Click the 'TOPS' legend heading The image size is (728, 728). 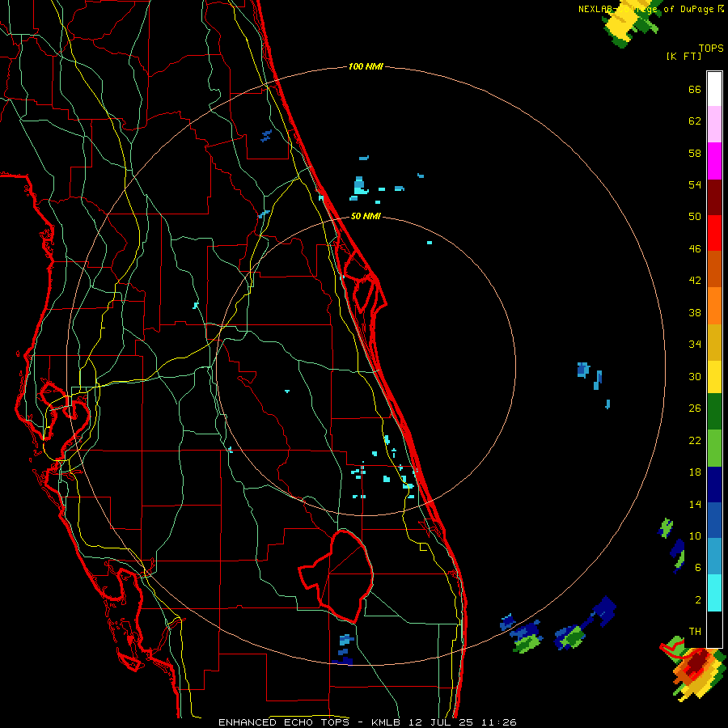711,48
